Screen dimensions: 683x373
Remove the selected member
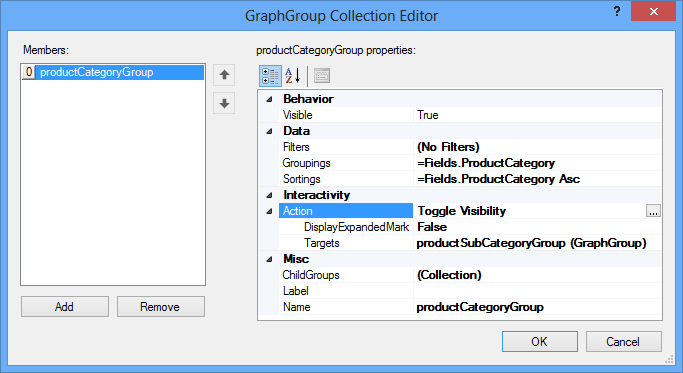160,307
